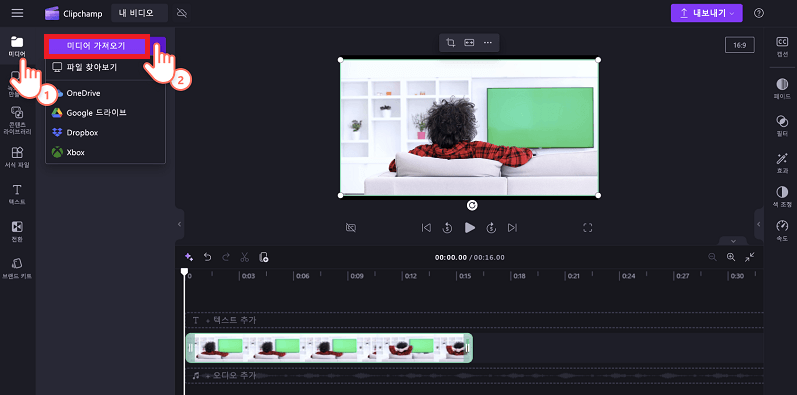
Task: Open the 색 조정 color adjust panel
Action: click(782, 196)
